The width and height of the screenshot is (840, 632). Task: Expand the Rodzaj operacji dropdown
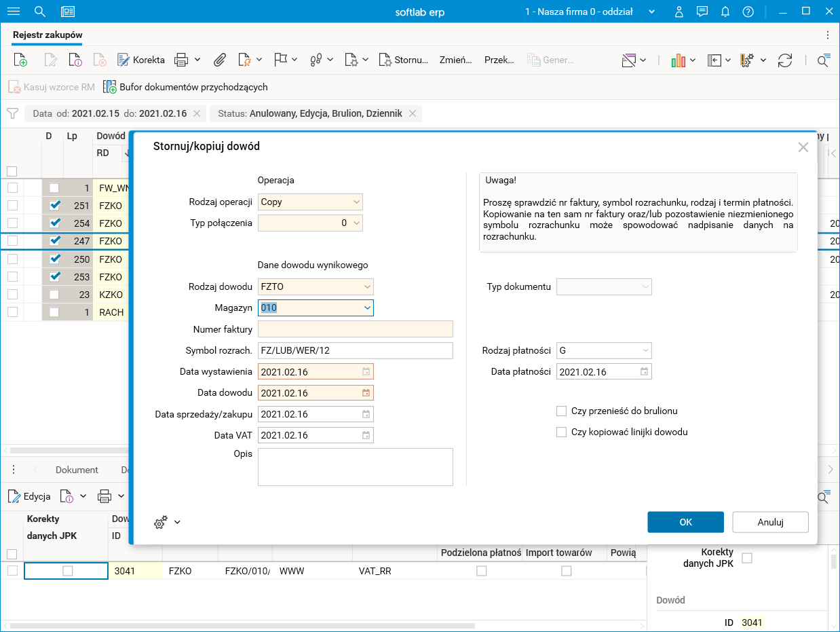pos(356,202)
